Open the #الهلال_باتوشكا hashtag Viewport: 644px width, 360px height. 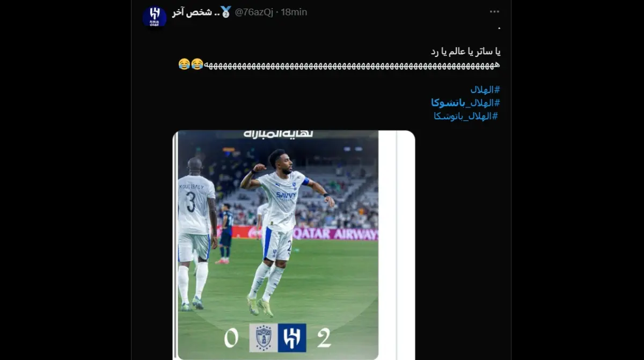tap(466, 116)
